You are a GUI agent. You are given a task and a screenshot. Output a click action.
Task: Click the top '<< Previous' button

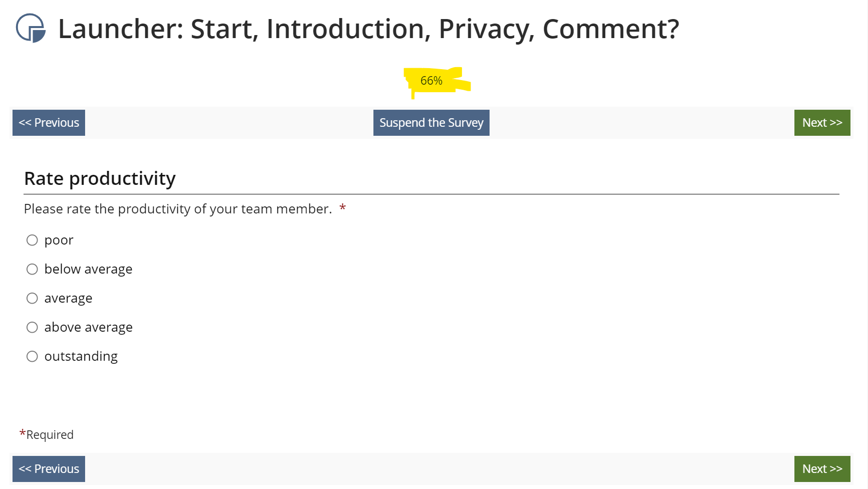tap(49, 123)
